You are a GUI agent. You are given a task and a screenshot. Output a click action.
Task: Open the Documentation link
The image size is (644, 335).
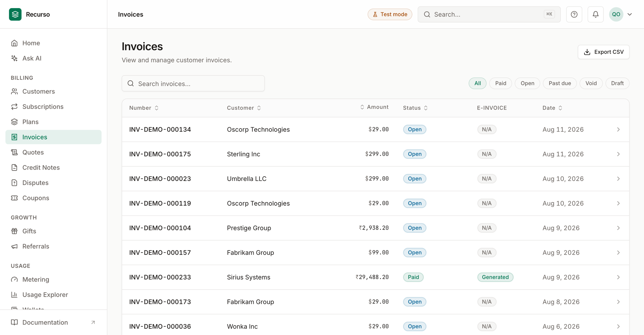53,322
